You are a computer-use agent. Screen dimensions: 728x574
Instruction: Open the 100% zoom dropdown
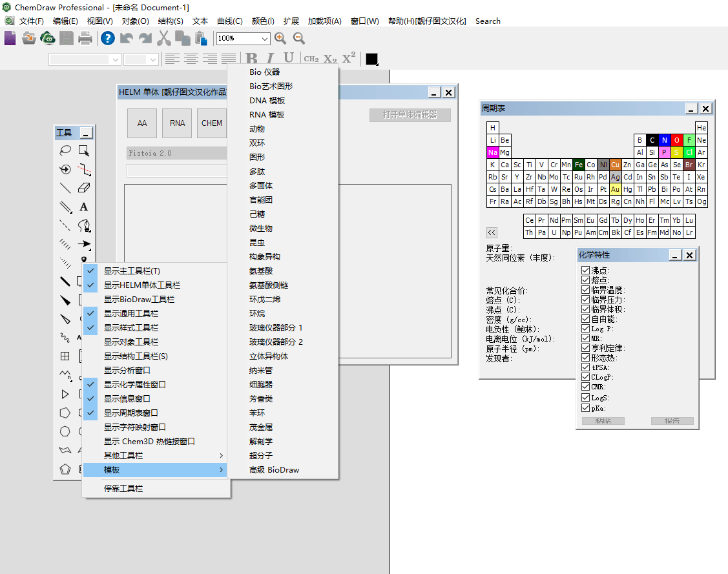(265, 39)
